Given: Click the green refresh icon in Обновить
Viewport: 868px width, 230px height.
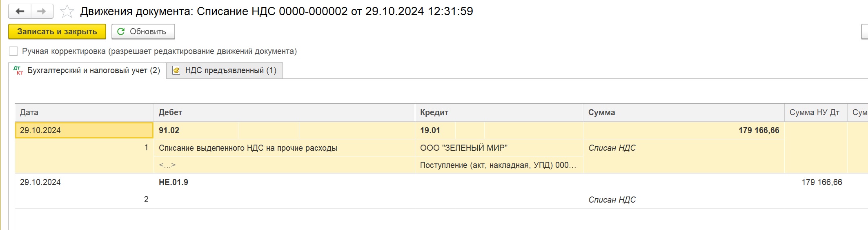Looking at the screenshot, I should tap(121, 31).
